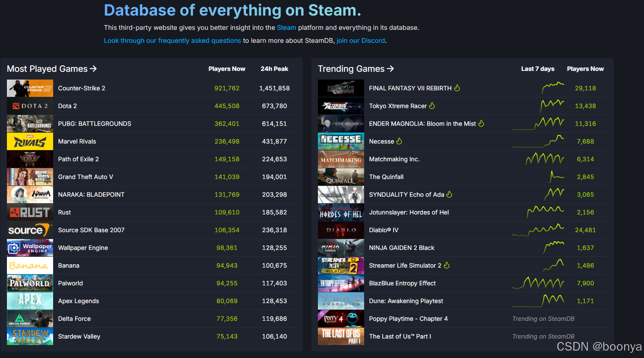This screenshot has width=644, height=358.
Task: Click Trending on SteamDB text for Poppy Playtime
Action: pyautogui.click(x=543, y=319)
